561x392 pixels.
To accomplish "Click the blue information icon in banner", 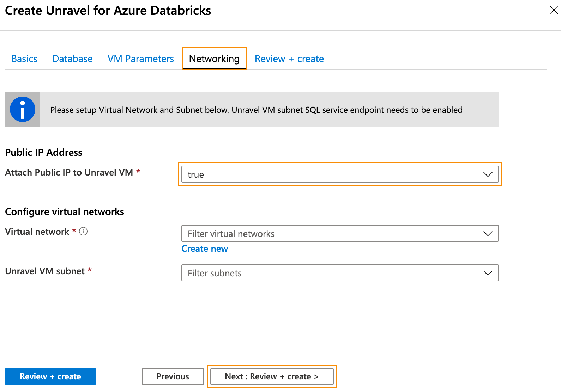I will pos(23,109).
